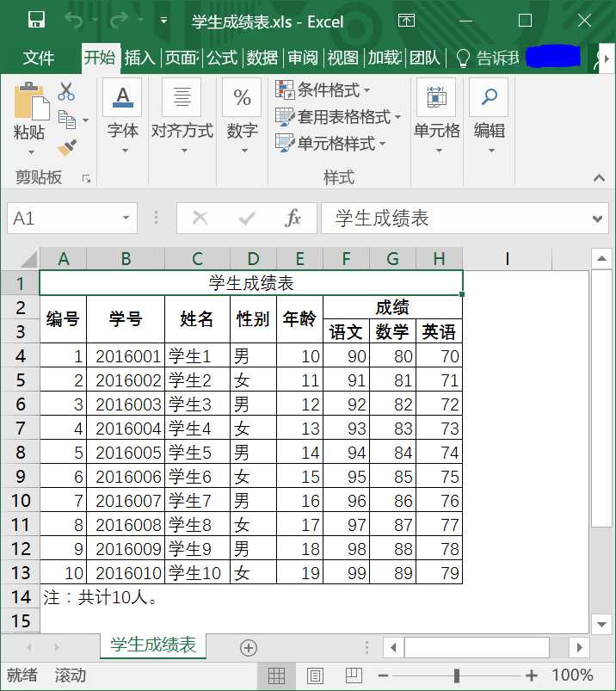Expand the formula bar chevron
The image size is (616, 691).
point(597,219)
